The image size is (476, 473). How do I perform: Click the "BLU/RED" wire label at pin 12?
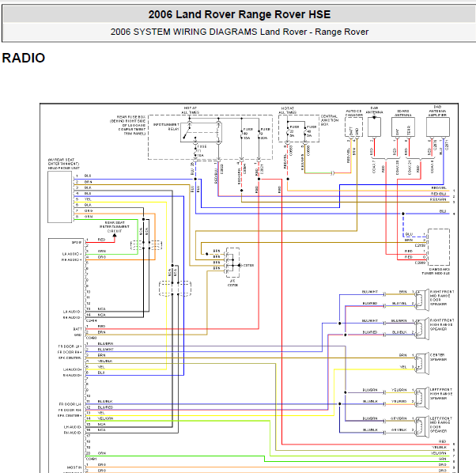(x=105, y=407)
